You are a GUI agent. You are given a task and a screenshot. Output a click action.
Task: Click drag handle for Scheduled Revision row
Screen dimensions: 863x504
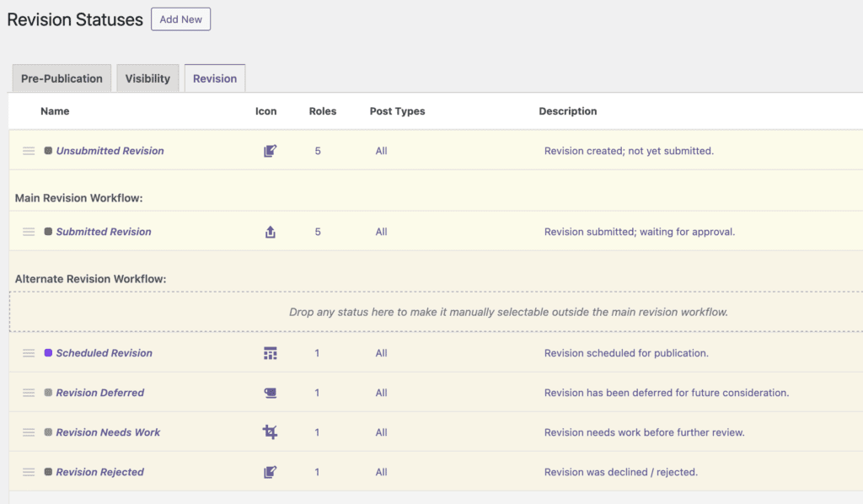[x=29, y=353]
